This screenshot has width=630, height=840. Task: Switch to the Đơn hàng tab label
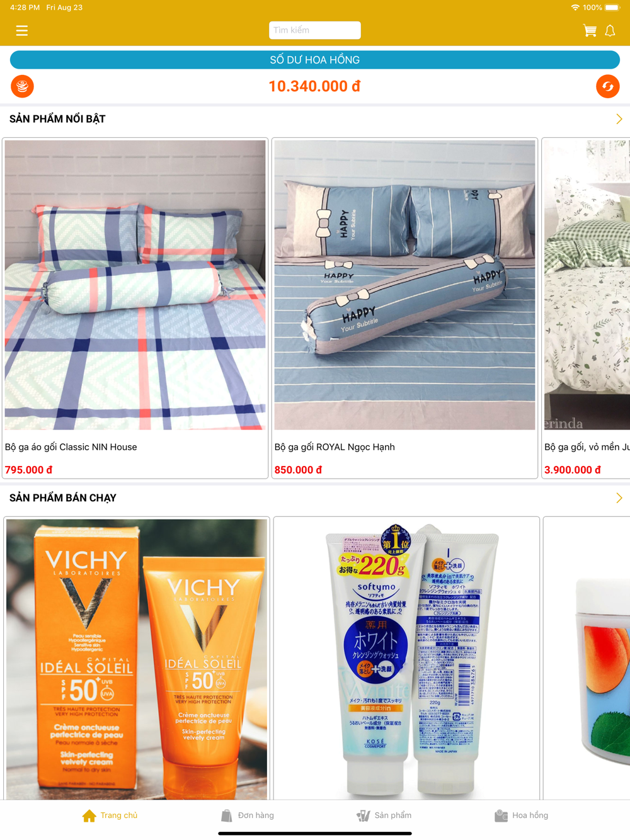pyautogui.click(x=256, y=815)
